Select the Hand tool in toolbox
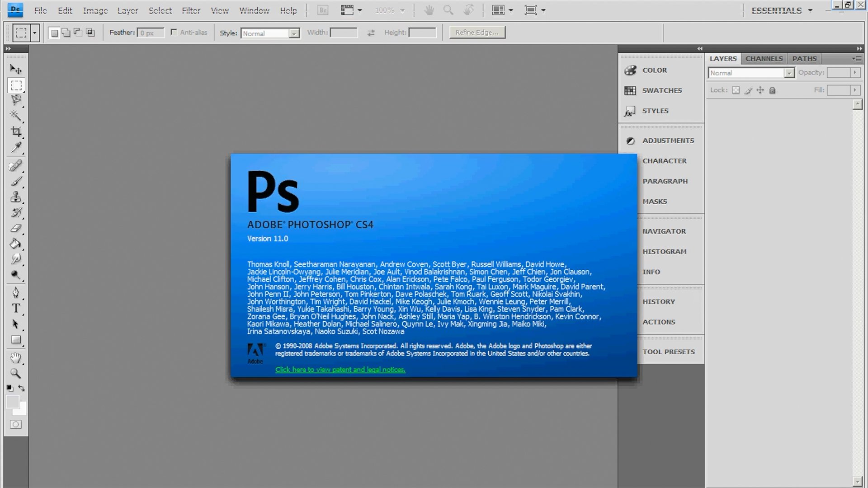This screenshot has width=868, height=488. 16,358
